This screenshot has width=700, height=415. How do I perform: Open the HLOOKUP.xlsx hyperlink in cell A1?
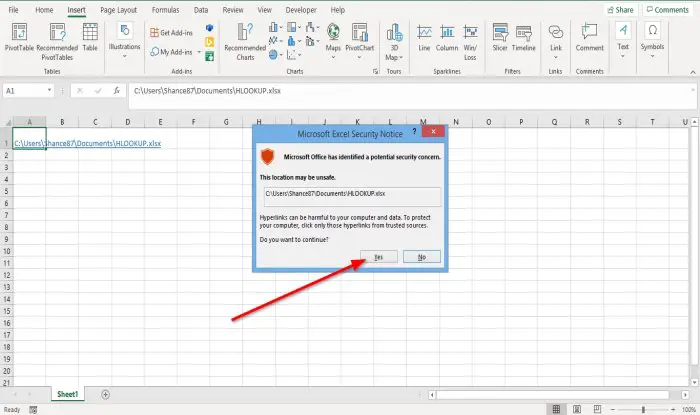(88, 143)
